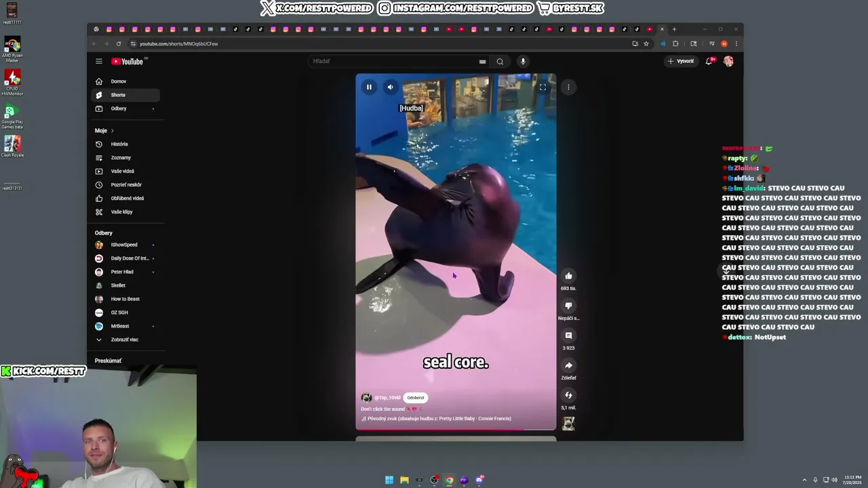This screenshot has width=868, height=488.
Task: Bookmark this page with the star icon
Action: pyautogui.click(x=646, y=43)
